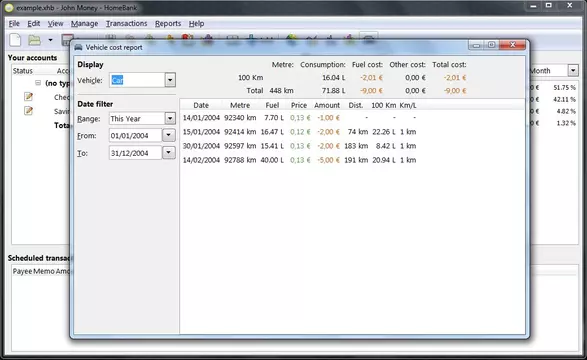Click the car icon in the Vehicle cost report title
The width and height of the screenshot is (587, 360).
click(78, 47)
